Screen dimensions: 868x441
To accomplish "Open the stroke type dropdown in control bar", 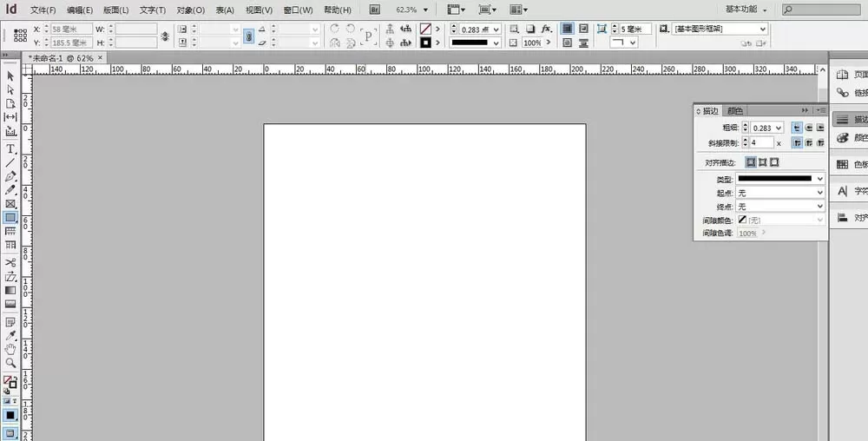I will click(x=496, y=43).
